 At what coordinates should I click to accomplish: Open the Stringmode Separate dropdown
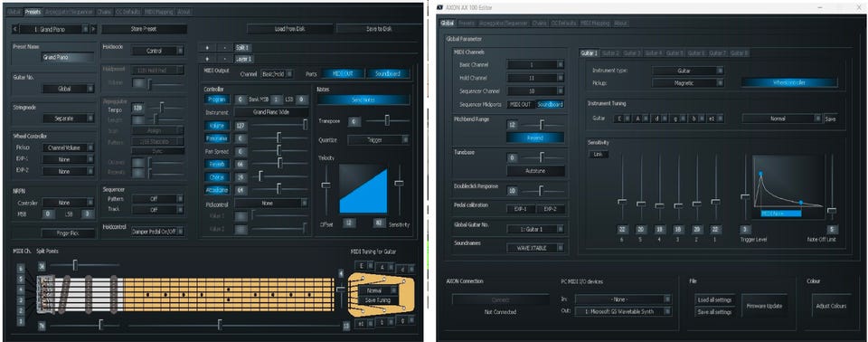click(x=69, y=118)
